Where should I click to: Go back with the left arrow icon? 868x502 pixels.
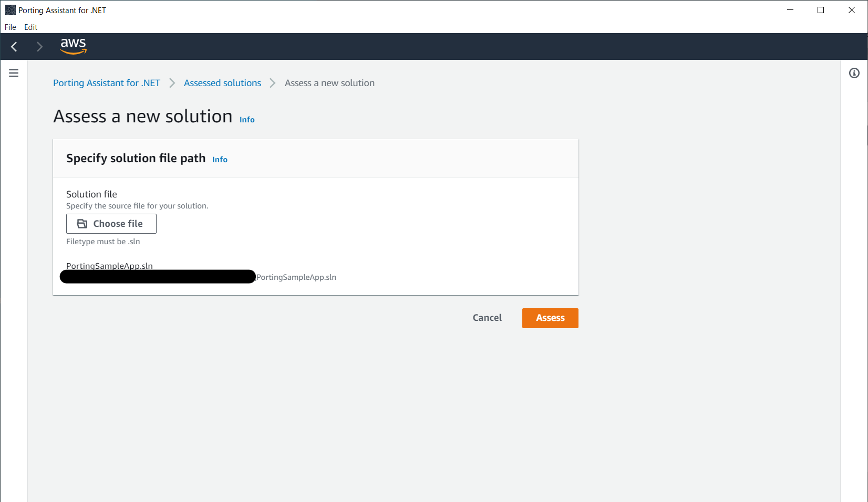pyautogui.click(x=14, y=47)
